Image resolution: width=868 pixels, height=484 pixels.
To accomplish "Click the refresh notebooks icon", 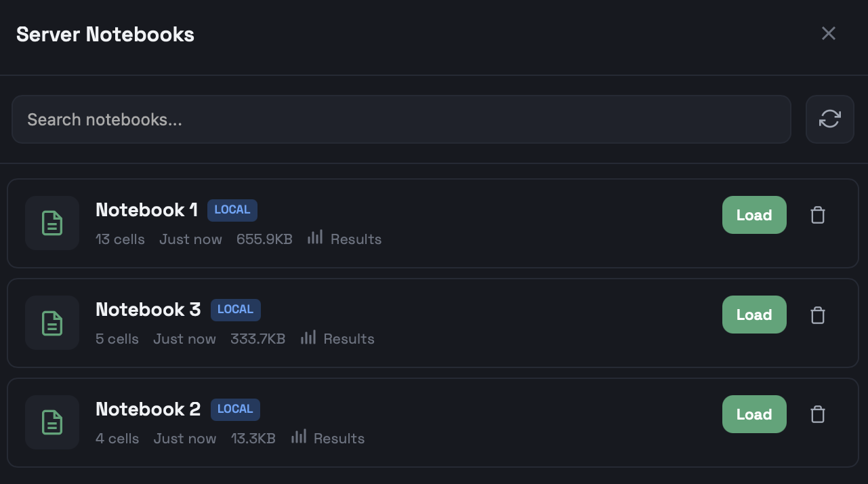I will point(829,119).
